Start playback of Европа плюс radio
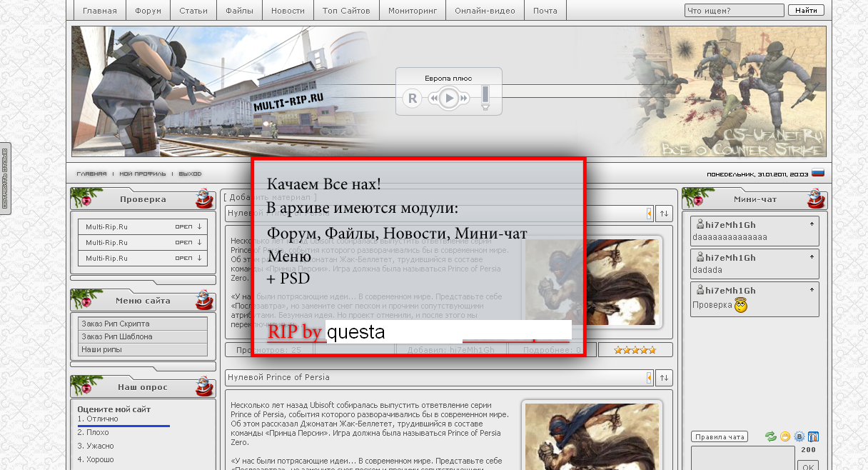 (448, 98)
